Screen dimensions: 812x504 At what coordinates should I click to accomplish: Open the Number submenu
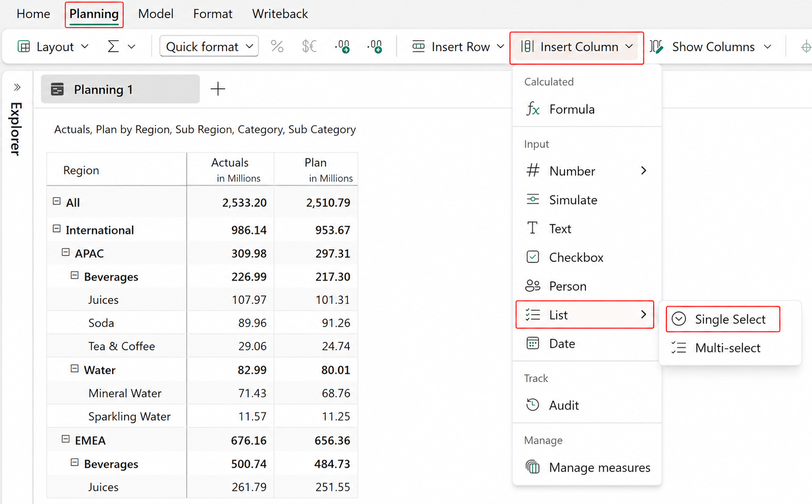[587, 171]
